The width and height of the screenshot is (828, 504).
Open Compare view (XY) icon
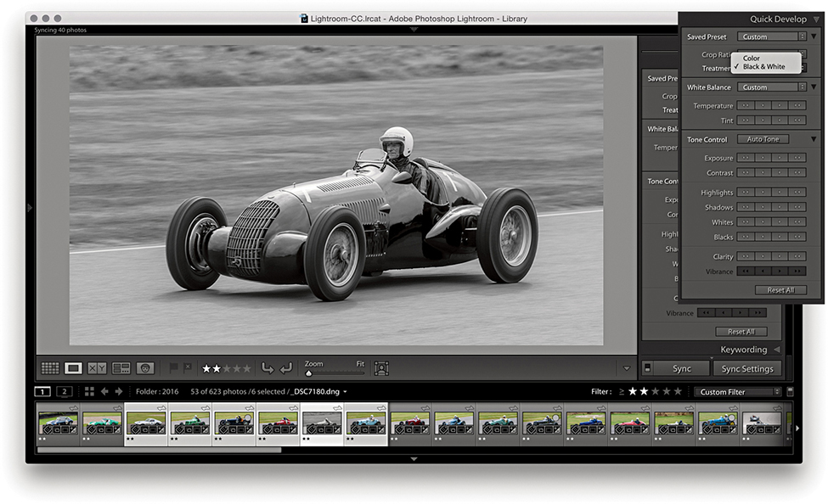[x=98, y=368]
